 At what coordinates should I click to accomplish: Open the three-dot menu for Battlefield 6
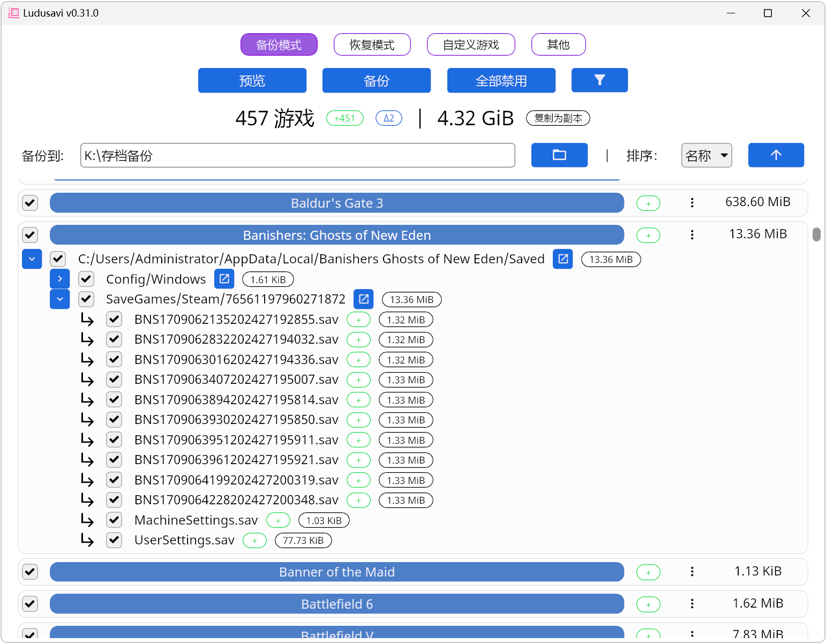pyautogui.click(x=692, y=604)
